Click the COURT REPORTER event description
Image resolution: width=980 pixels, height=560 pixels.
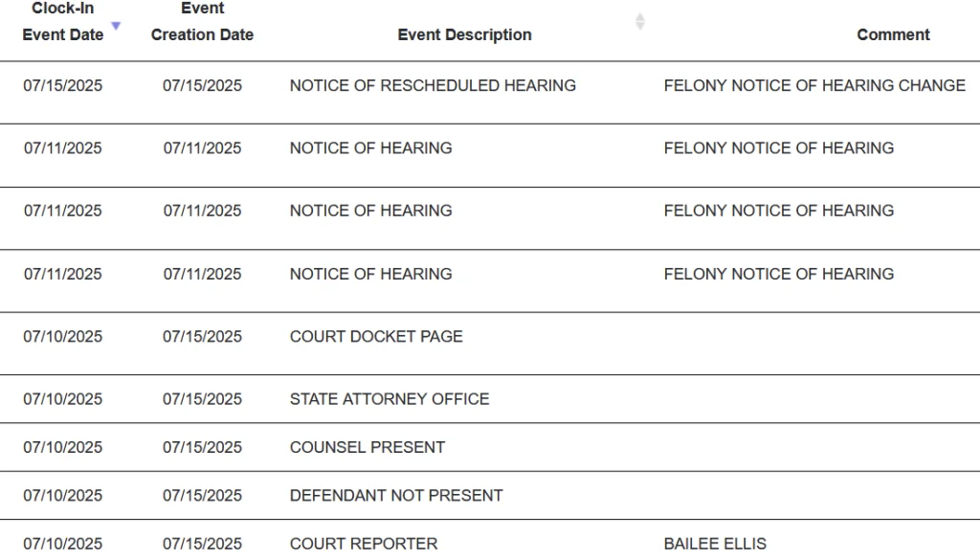pos(364,544)
